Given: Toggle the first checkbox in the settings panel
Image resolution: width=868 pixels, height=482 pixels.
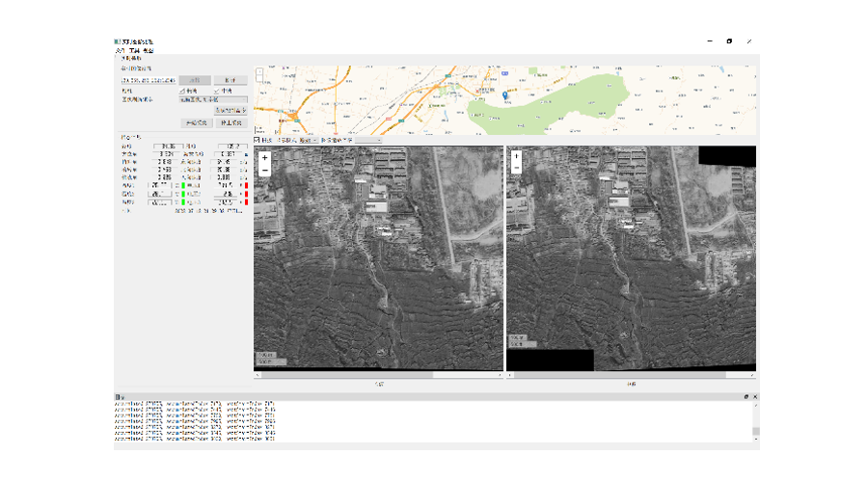Looking at the screenshot, I should (182, 90).
